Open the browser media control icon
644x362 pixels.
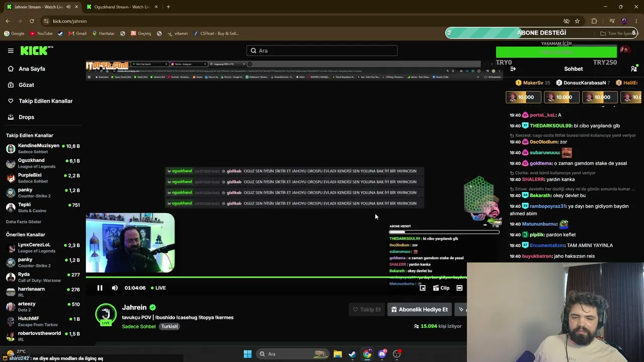click(x=612, y=21)
